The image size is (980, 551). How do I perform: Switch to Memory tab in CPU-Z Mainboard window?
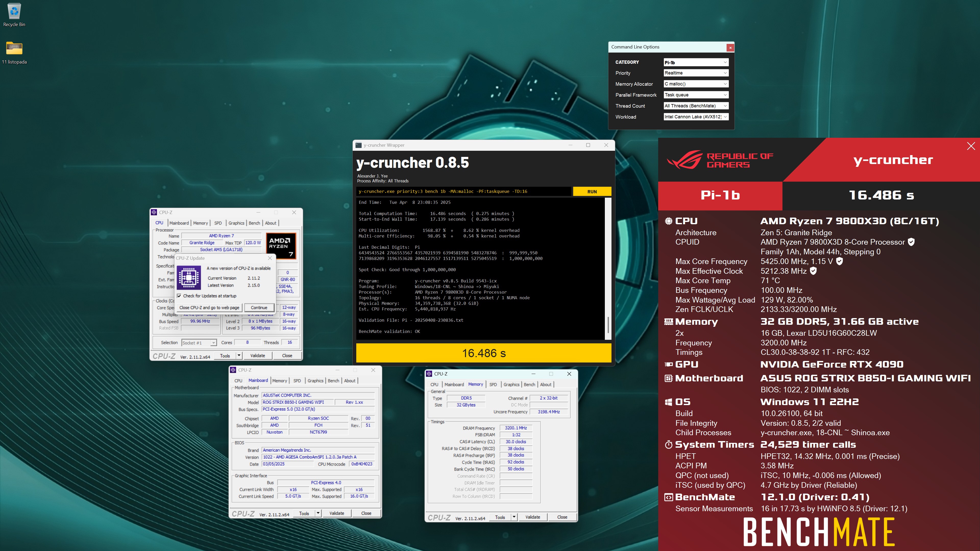(280, 381)
